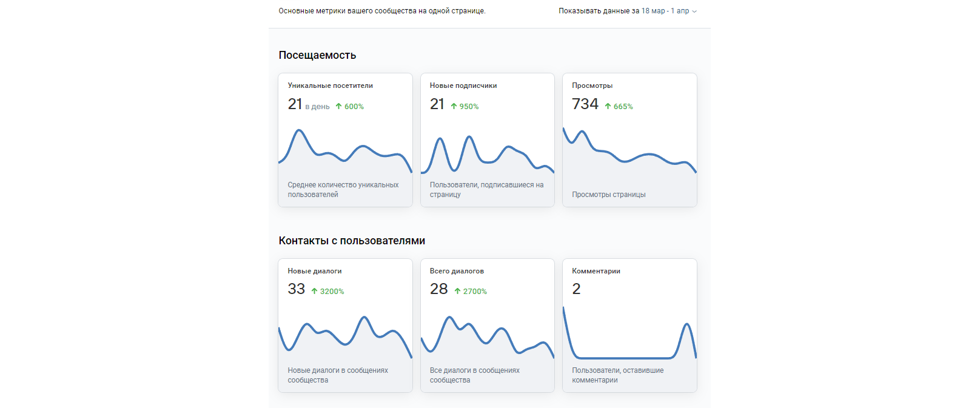Click the total dialogs line chart

pyautogui.click(x=487, y=335)
